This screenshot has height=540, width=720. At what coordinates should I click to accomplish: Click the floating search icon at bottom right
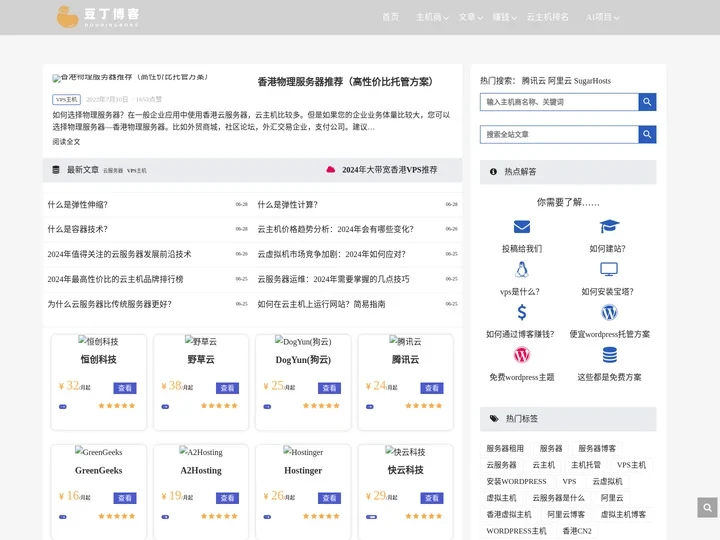708,507
